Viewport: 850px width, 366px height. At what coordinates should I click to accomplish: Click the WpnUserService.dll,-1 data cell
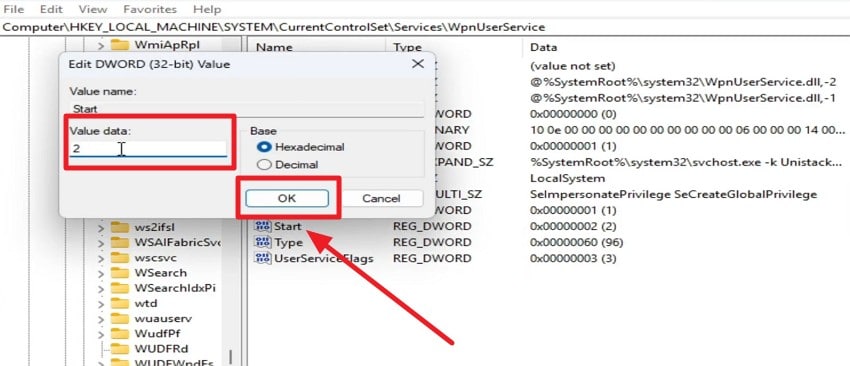pyautogui.click(x=682, y=98)
